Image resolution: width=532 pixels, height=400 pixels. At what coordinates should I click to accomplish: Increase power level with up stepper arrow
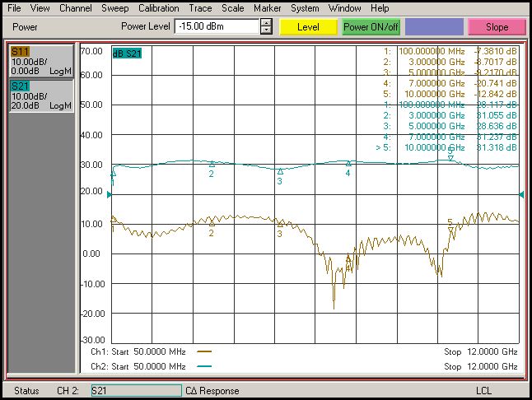[266, 23]
